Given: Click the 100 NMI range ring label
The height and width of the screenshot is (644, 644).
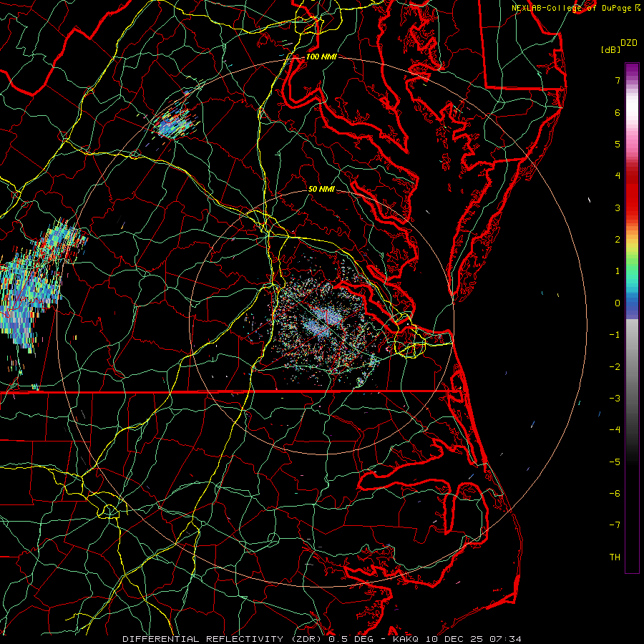Looking at the screenshot, I should click(x=321, y=57).
